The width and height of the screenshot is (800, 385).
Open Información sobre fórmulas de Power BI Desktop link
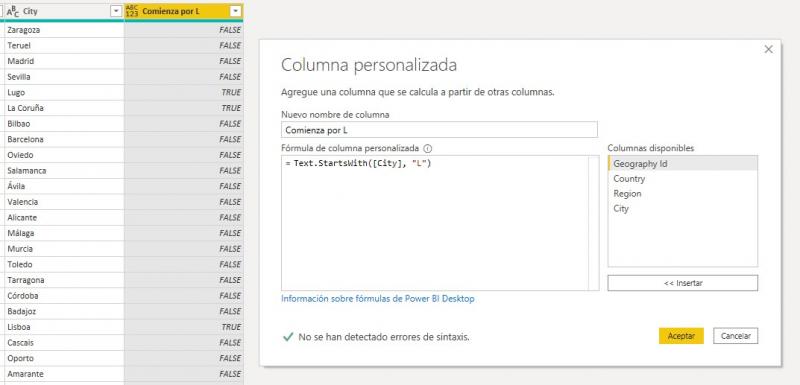click(x=378, y=299)
